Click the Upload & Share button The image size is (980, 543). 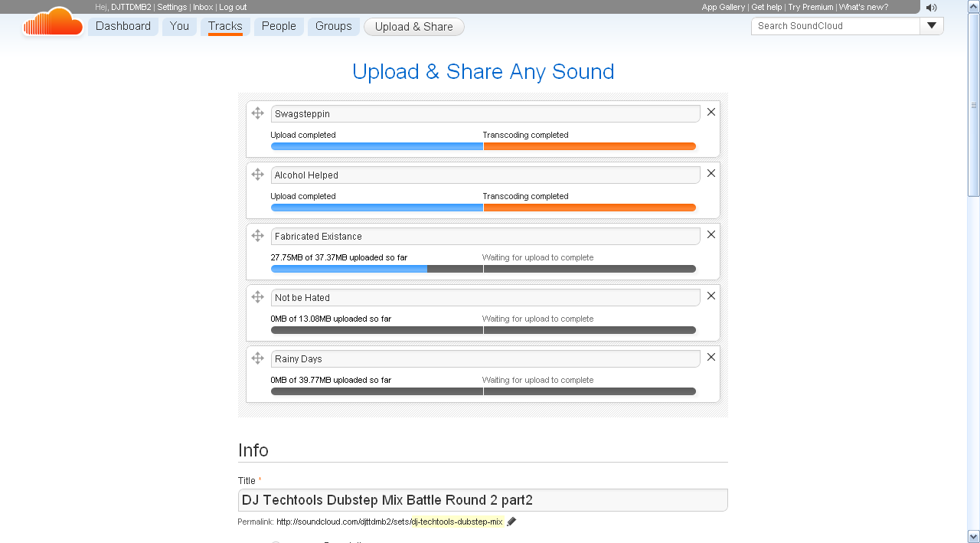point(414,27)
